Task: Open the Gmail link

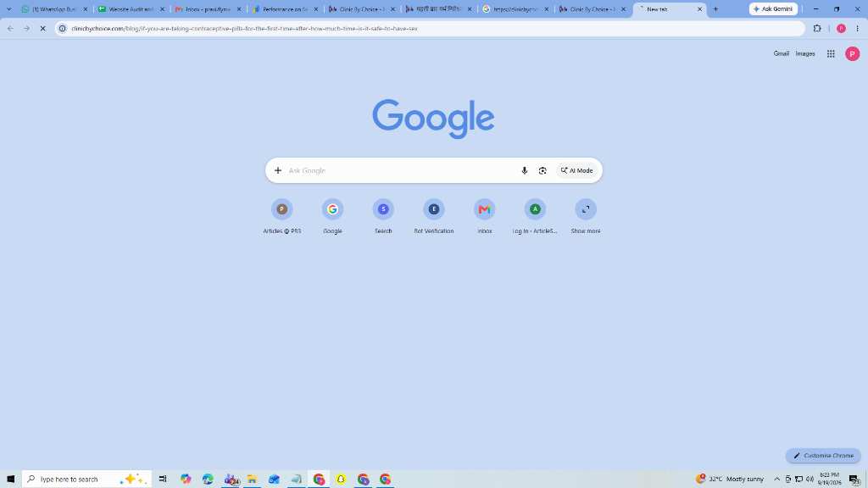Action: coord(781,53)
